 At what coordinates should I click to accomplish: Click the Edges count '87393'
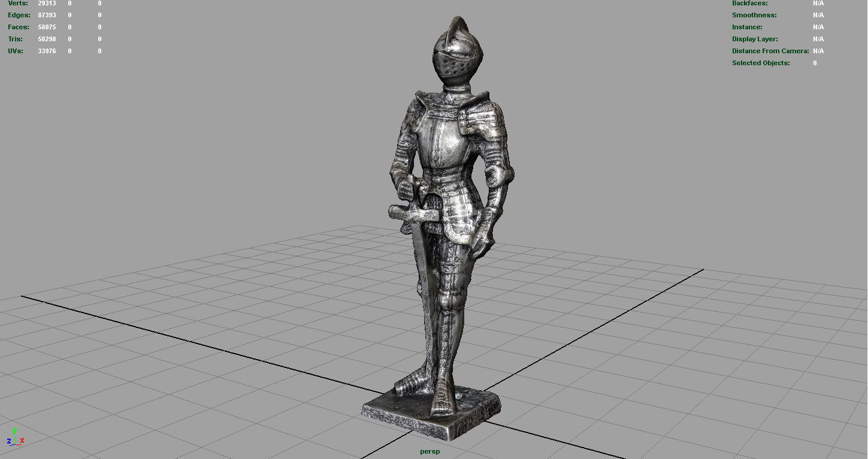point(47,15)
